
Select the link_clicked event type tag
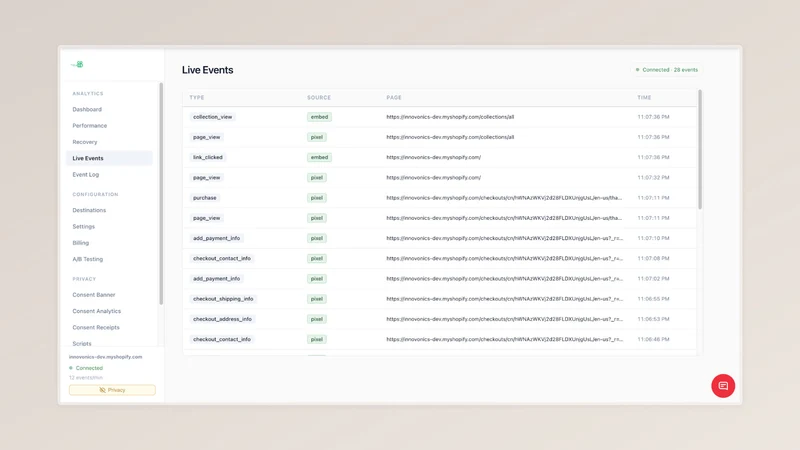(x=208, y=157)
